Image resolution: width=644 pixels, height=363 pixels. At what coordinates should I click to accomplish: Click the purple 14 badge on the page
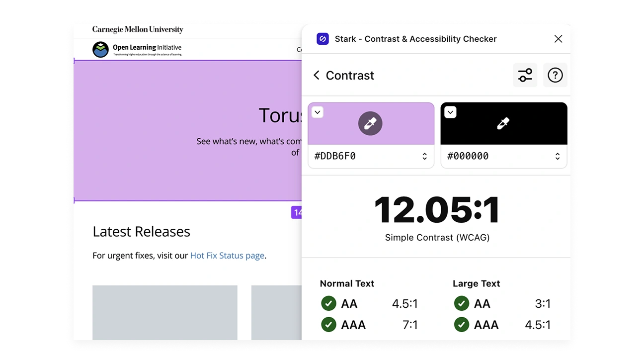[297, 212]
